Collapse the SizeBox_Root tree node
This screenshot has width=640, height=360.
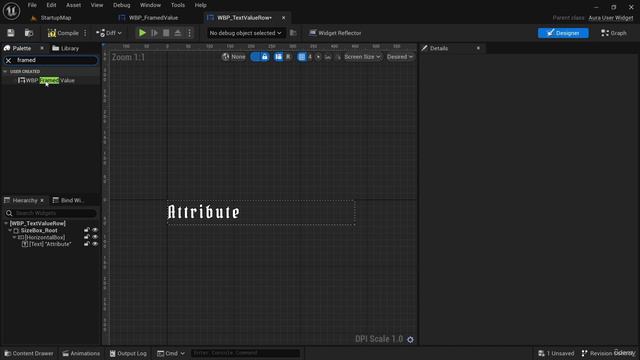10,231
